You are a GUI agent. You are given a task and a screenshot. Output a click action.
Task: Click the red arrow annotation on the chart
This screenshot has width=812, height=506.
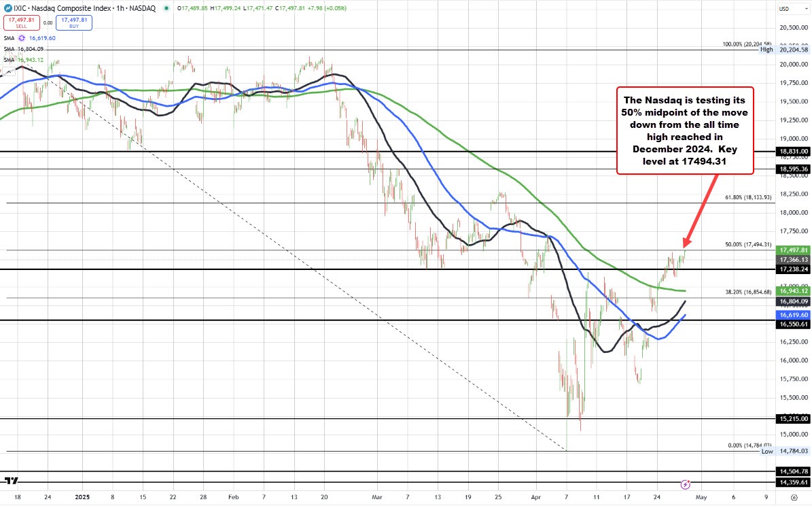pos(700,214)
